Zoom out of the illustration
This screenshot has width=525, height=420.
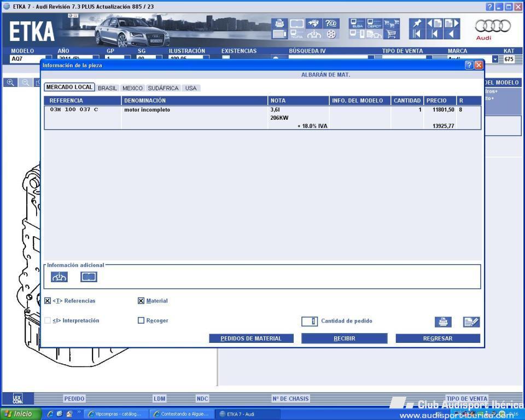click(x=26, y=83)
